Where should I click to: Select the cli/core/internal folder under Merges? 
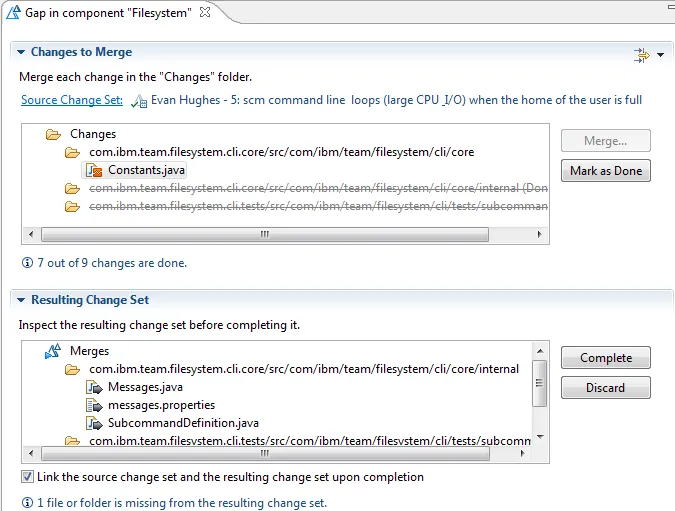tap(303, 369)
